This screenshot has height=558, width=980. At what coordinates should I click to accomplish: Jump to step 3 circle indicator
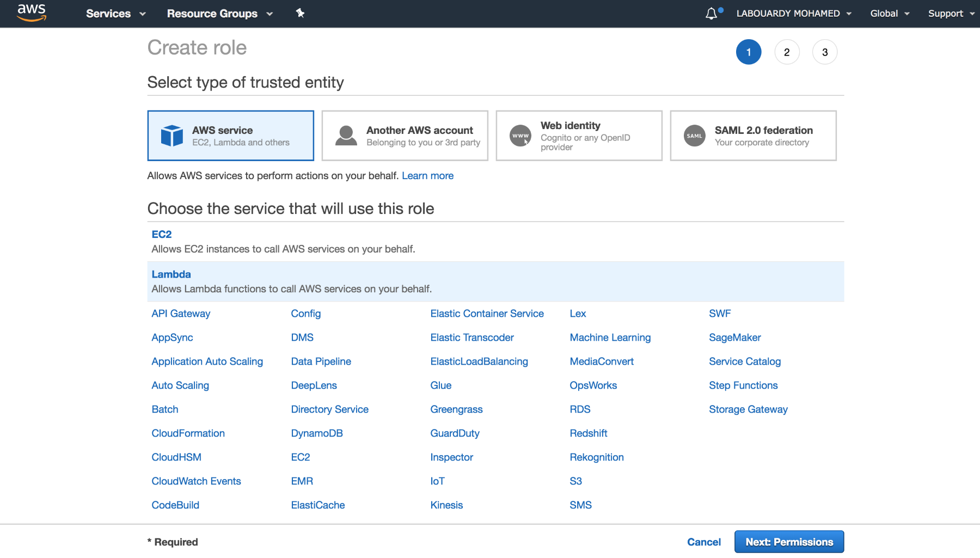click(x=825, y=52)
